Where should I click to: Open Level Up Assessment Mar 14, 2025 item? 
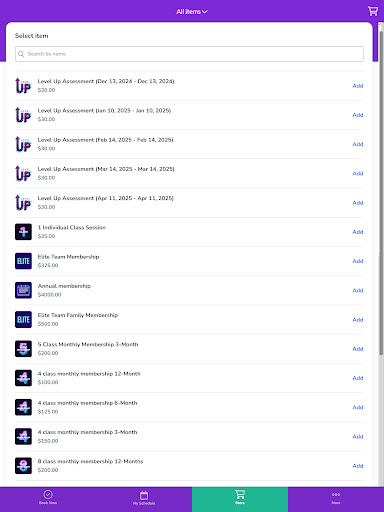point(189,173)
